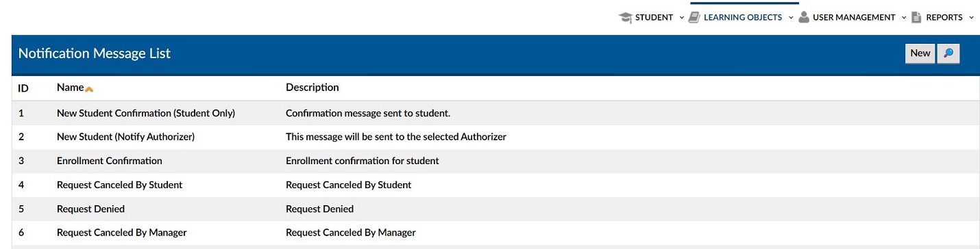Click the graduation cap Student icon

pos(625,18)
